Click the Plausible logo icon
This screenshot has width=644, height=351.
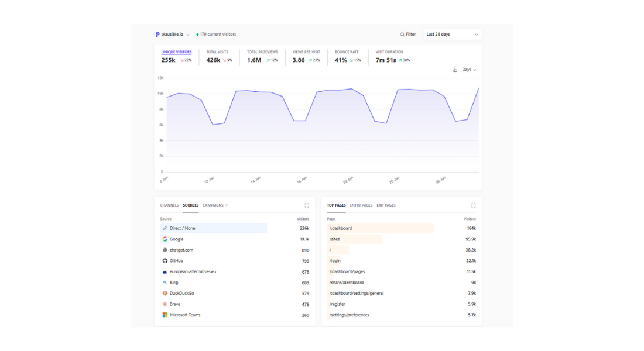pos(157,35)
